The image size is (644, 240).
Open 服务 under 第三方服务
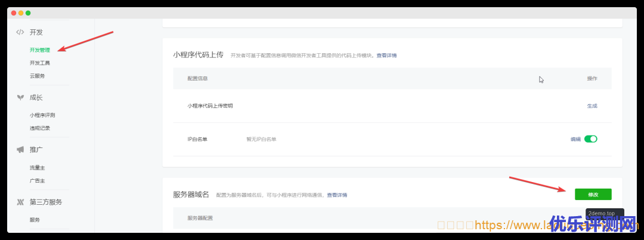coord(35,220)
